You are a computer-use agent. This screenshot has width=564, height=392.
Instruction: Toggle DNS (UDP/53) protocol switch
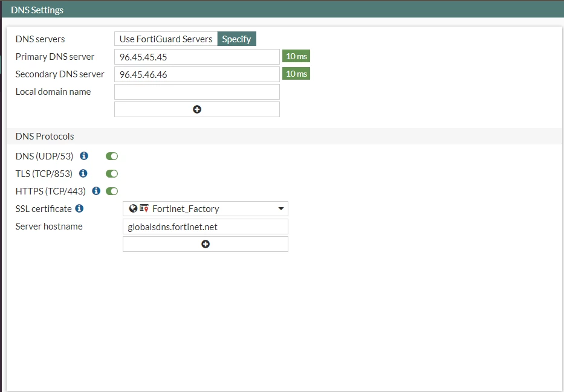tap(112, 156)
